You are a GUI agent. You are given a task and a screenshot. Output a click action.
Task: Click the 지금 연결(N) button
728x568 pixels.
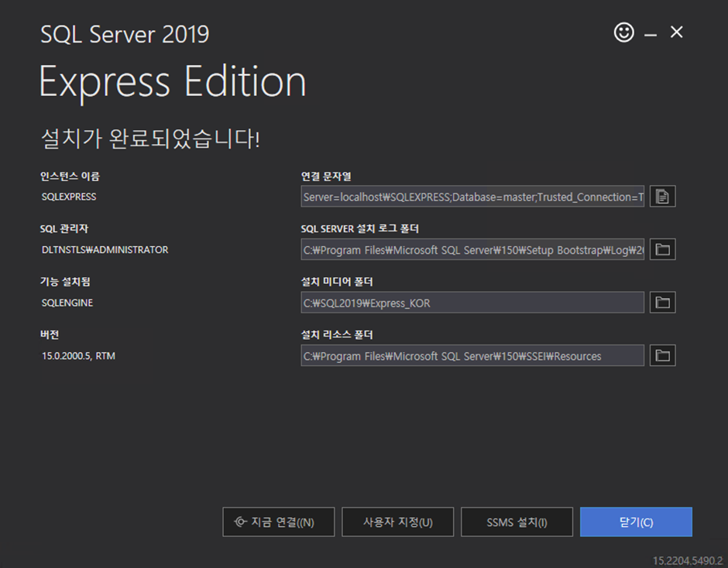pos(279,522)
